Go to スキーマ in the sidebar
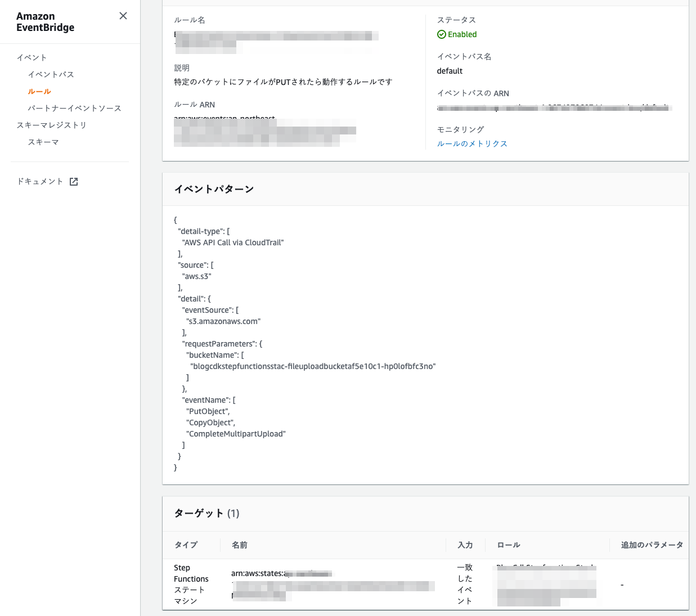Screen dimensions: 696x616 [43, 142]
